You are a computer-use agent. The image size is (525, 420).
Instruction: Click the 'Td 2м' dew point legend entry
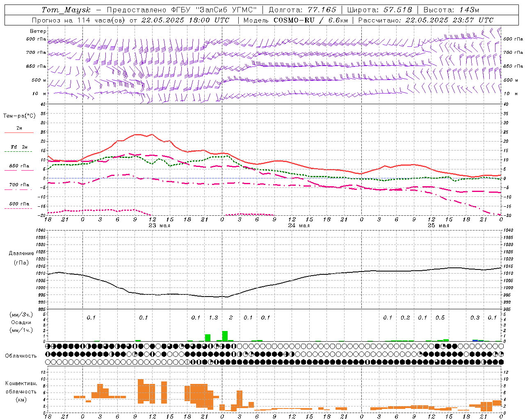19,147
